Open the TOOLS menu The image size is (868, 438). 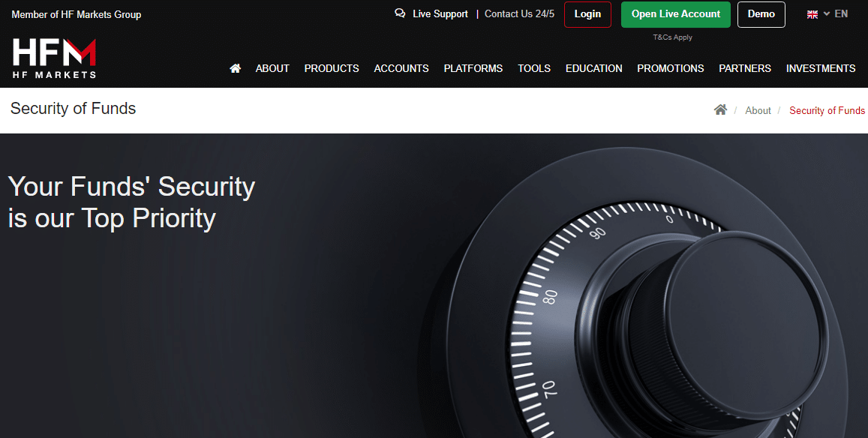point(534,68)
